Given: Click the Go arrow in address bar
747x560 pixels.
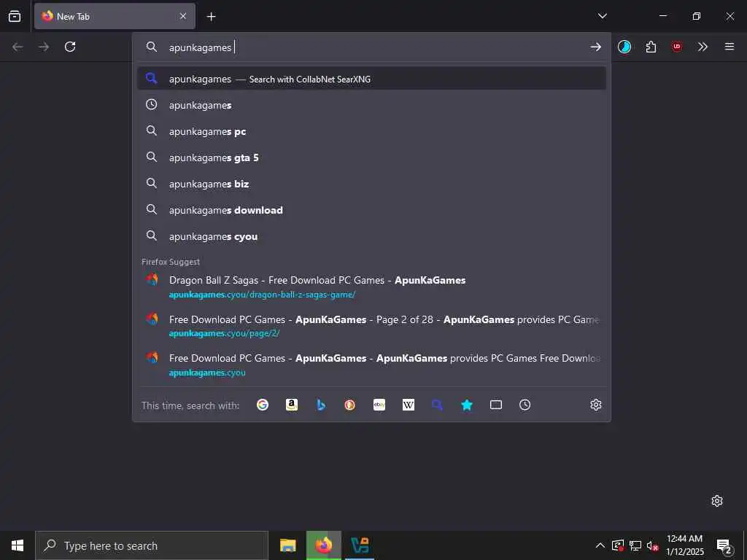Looking at the screenshot, I should click(x=595, y=47).
